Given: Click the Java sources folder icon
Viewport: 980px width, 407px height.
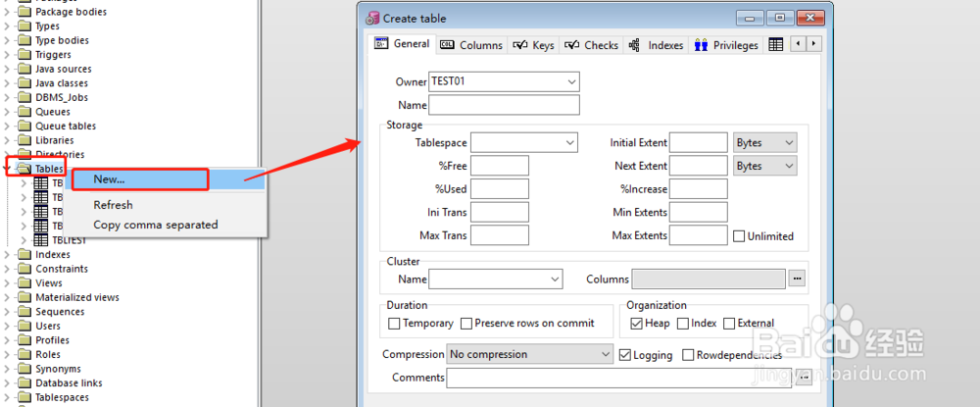Looking at the screenshot, I should pos(24,70).
